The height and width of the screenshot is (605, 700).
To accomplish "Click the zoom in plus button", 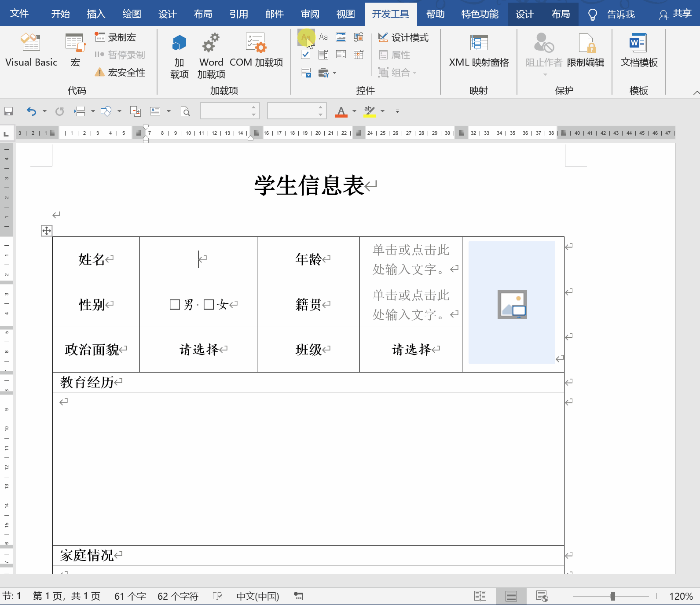I will [656, 596].
